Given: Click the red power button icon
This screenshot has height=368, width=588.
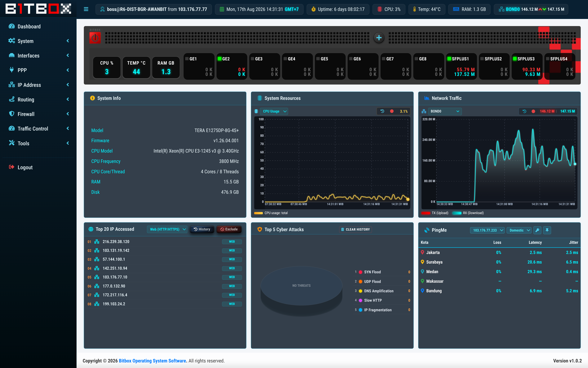Looking at the screenshot, I should 95,38.
